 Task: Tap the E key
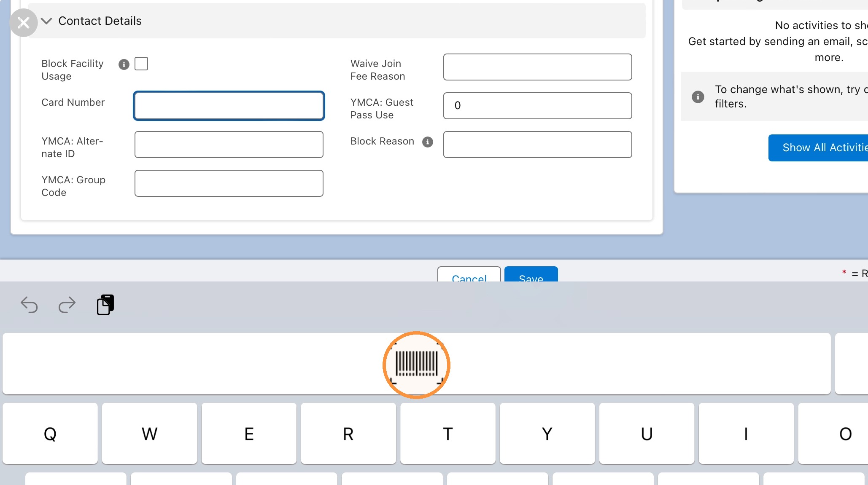pyautogui.click(x=249, y=434)
